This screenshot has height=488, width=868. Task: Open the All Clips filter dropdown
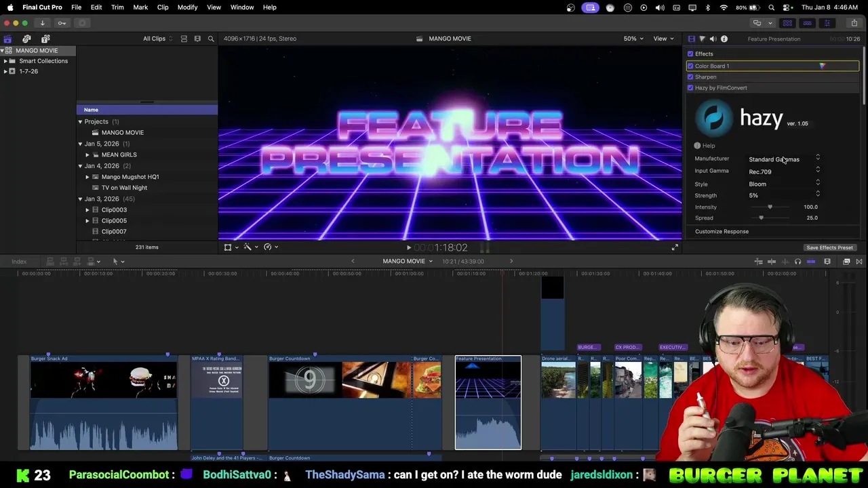[157, 39]
